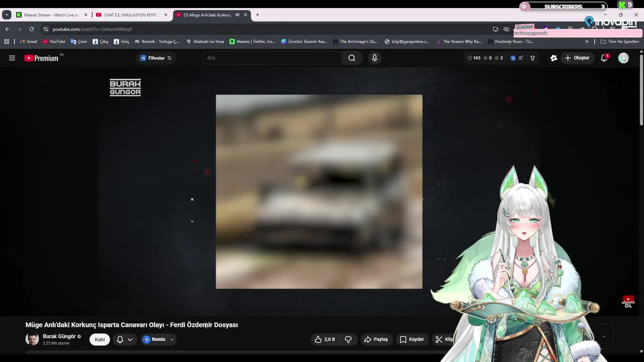
Task: Open subscription notification bell dropdown
Action: coord(125,339)
